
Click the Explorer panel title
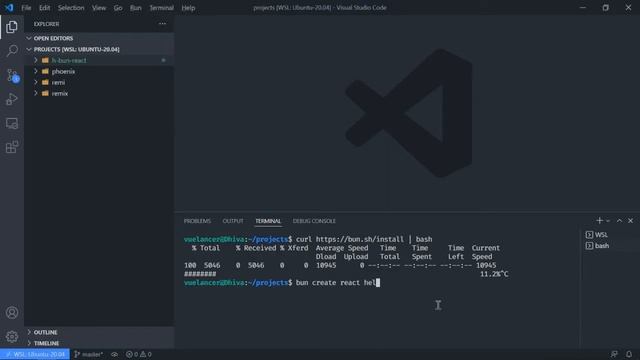[46, 24]
